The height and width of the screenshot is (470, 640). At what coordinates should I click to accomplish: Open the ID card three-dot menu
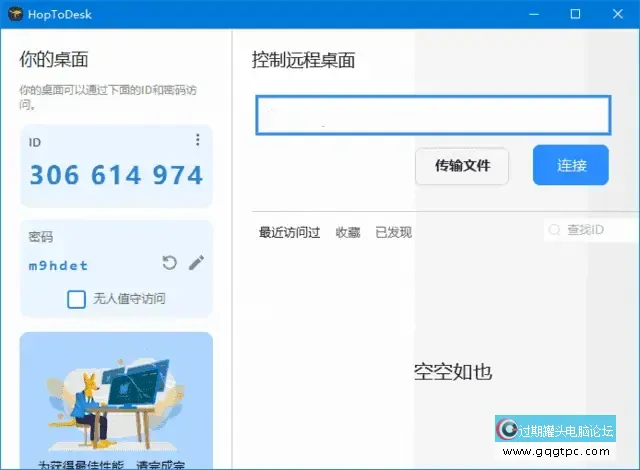(x=198, y=140)
